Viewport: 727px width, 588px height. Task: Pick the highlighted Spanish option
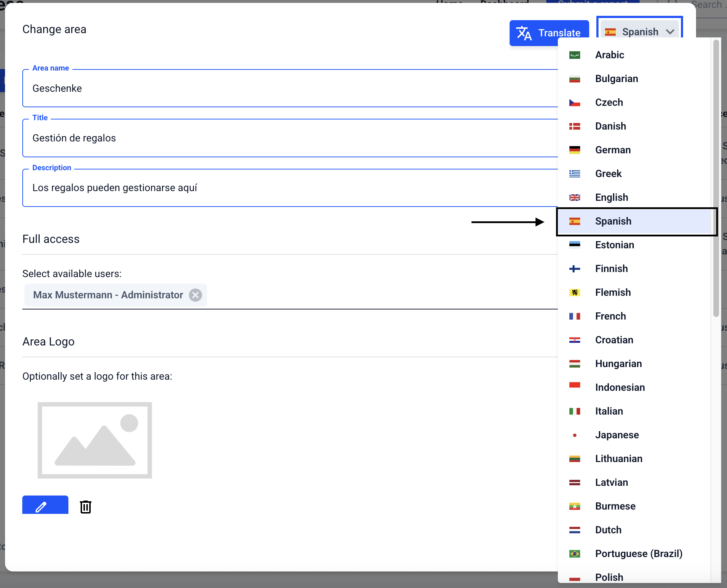[x=613, y=221]
